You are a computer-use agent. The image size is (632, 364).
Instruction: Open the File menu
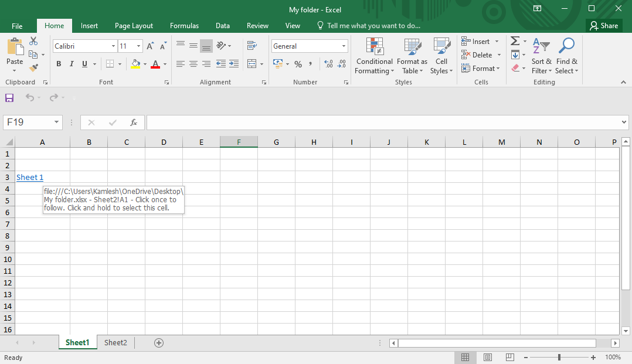(17, 26)
